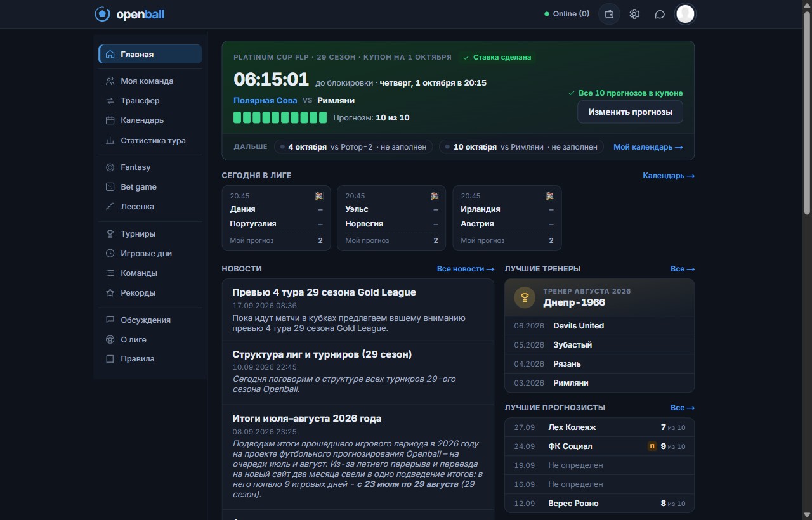The width and height of the screenshot is (812, 520).
Task: Open Все link for Лучшие прогнозисты
Action: [683, 408]
